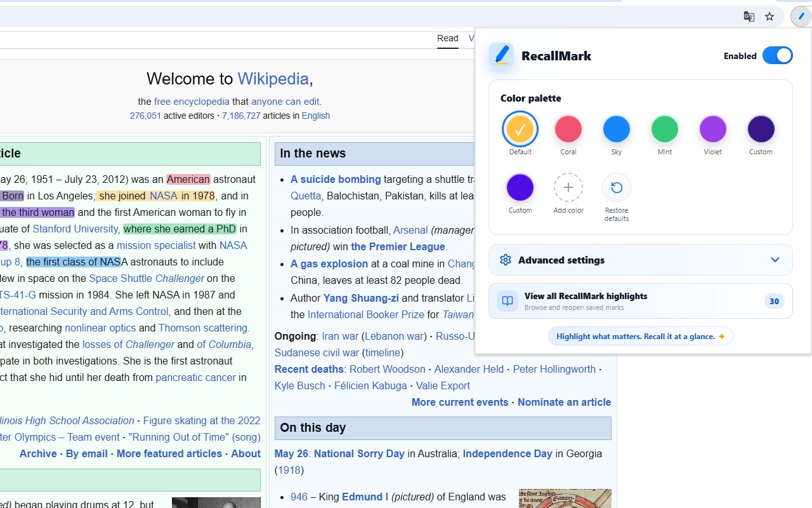This screenshot has width=812, height=508.
Task: Restore defaults using the circular arrow icon
Action: [617, 187]
